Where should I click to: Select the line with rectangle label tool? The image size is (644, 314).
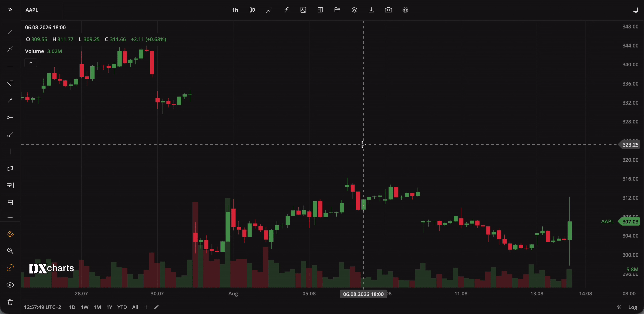coord(10,83)
